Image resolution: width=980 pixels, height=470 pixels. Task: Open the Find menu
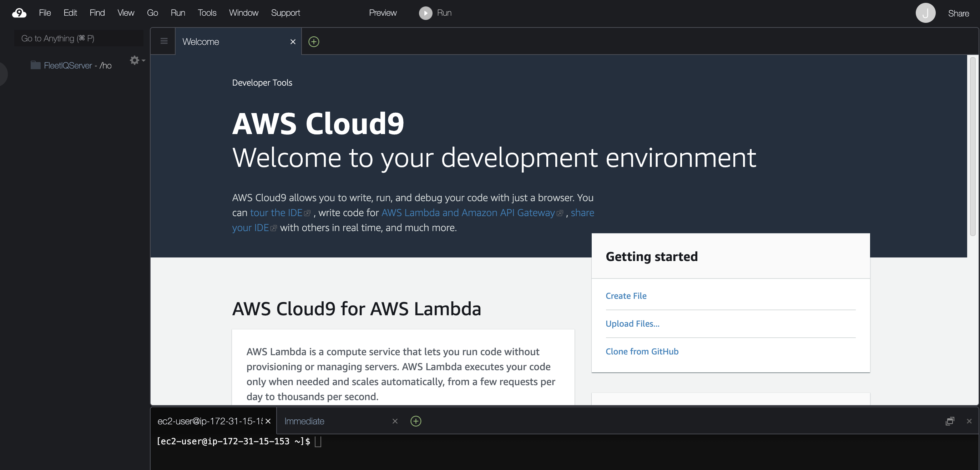pyautogui.click(x=97, y=13)
